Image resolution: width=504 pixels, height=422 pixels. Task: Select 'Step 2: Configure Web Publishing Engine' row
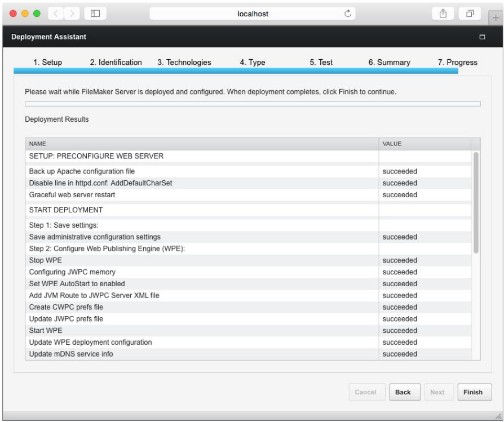coord(248,248)
